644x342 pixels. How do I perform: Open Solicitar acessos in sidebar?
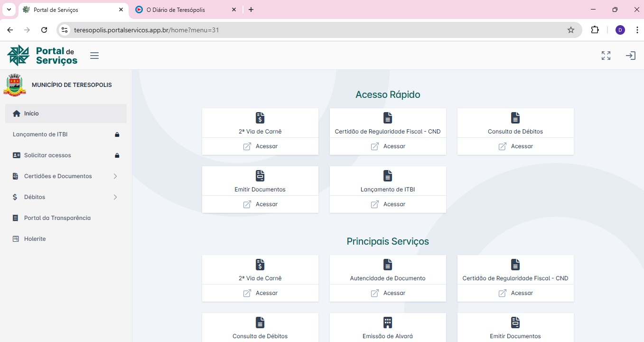point(47,155)
